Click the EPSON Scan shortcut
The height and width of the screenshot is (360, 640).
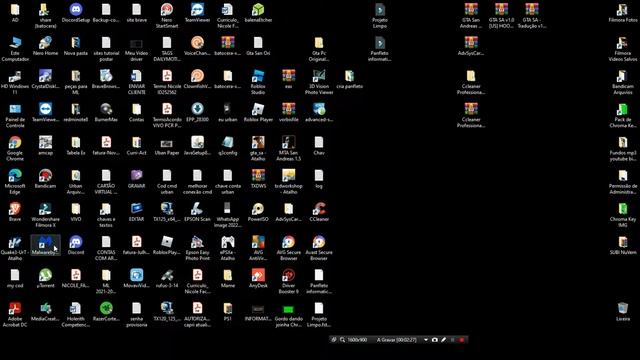click(x=197, y=212)
